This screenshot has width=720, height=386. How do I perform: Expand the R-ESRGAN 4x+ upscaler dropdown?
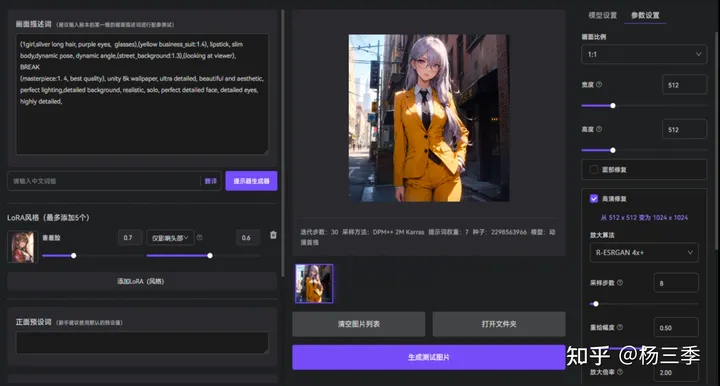click(x=644, y=252)
